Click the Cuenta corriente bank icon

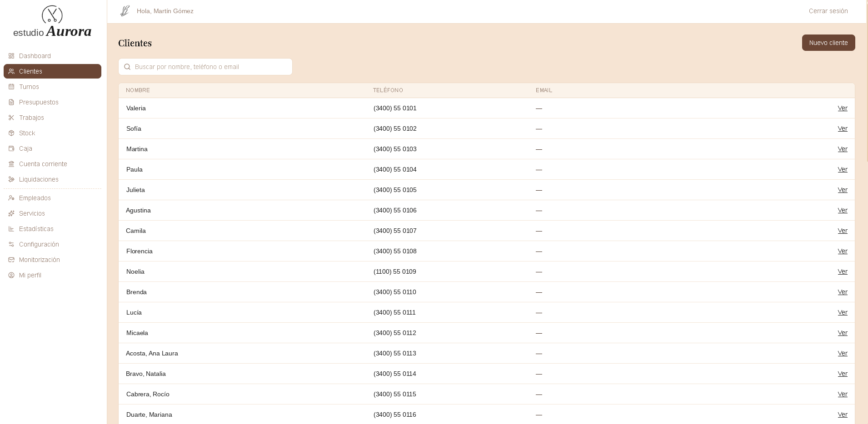(x=11, y=164)
